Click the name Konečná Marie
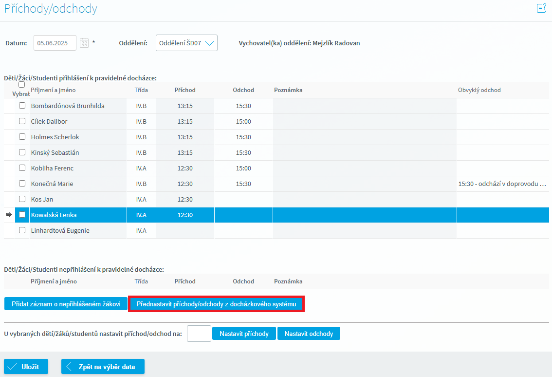The image size is (552, 392). tap(52, 184)
